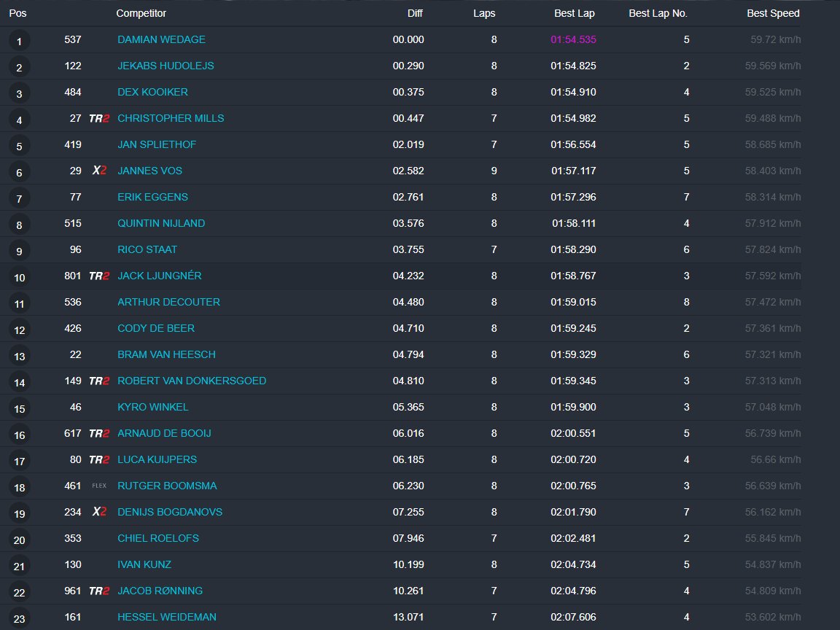Sort by the Best Speed column header
The height and width of the screenshot is (630, 840).
click(773, 13)
